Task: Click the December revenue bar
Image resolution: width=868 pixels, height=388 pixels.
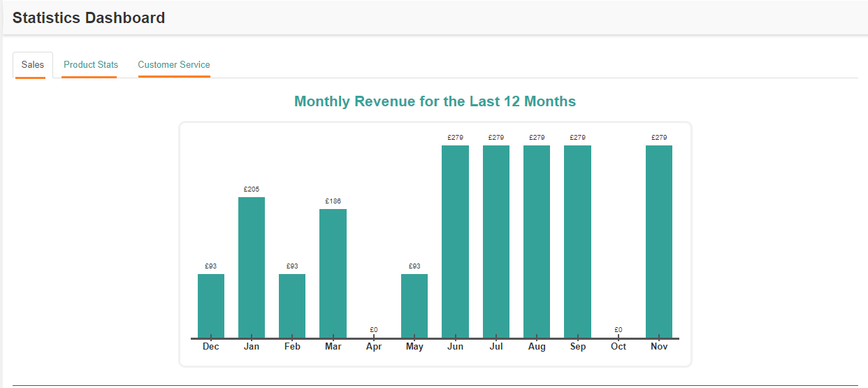Action: click(211, 306)
